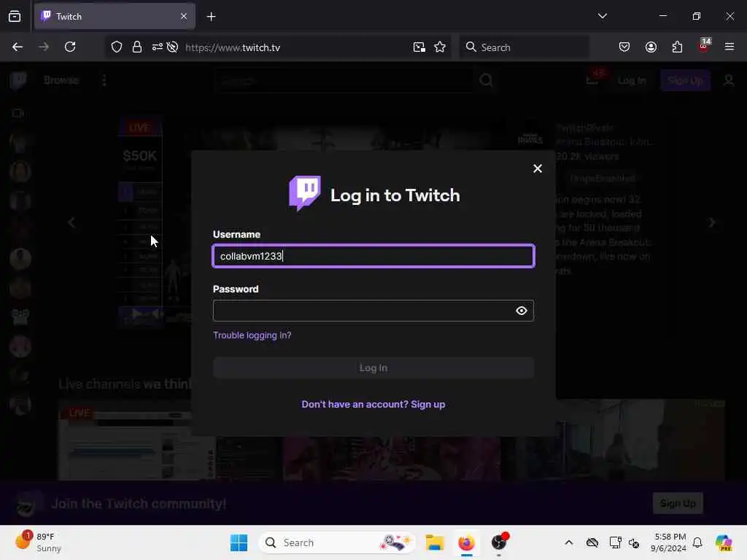Open the tracking protection shield icon

pos(117,47)
